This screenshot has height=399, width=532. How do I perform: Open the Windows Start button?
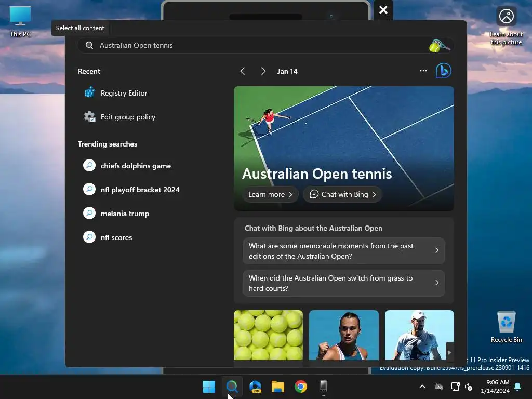pyautogui.click(x=209, y=387)
